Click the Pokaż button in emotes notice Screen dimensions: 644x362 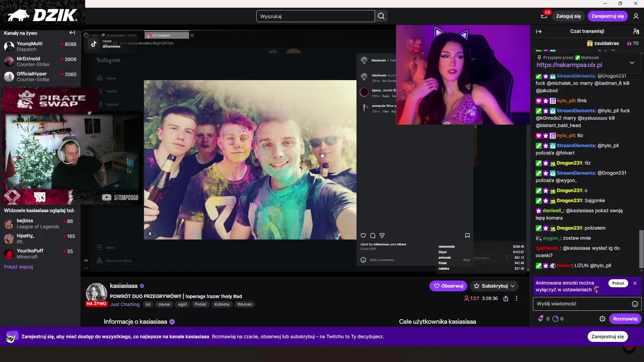pyautogui.click(x=618, y=283)
